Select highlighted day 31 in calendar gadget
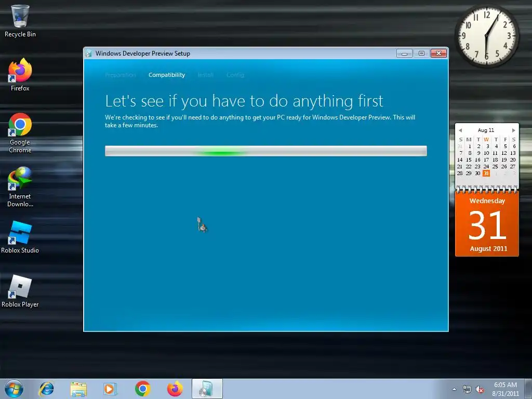 coord(486,174)
